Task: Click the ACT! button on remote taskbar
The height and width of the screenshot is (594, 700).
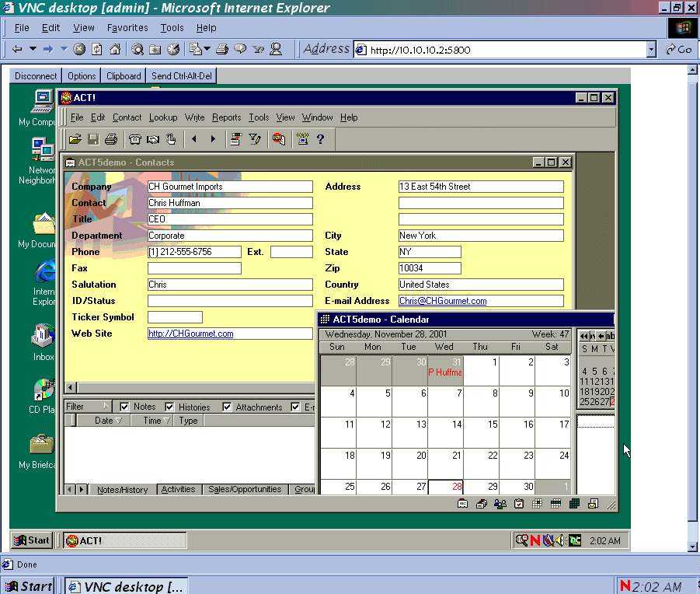Action: 124,540
